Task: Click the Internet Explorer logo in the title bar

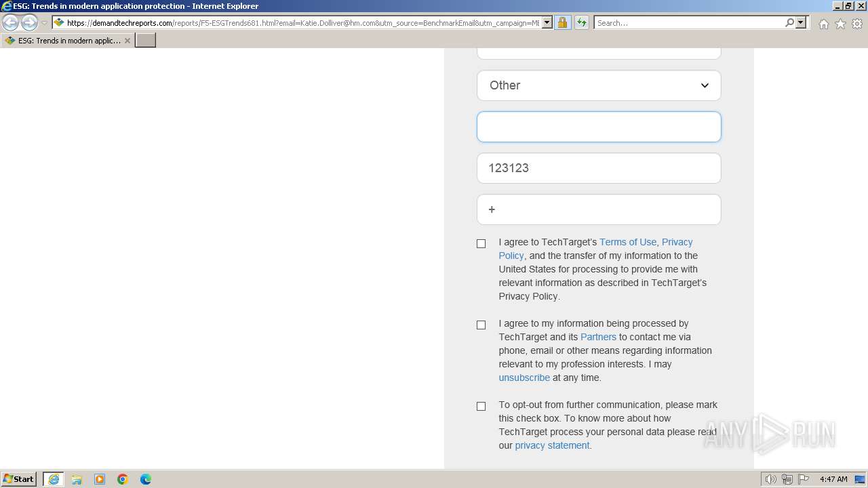Action: pyautogui.click(x=7, y=6)
